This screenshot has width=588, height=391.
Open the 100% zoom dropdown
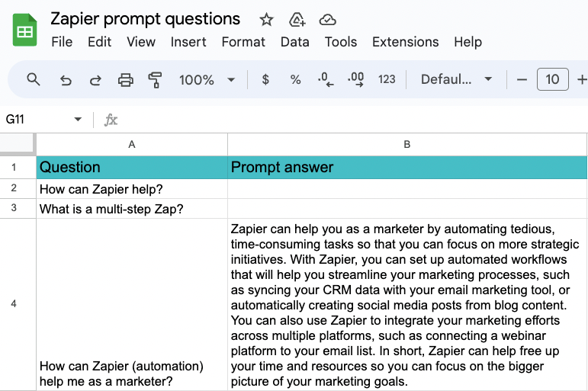point(207,80)
